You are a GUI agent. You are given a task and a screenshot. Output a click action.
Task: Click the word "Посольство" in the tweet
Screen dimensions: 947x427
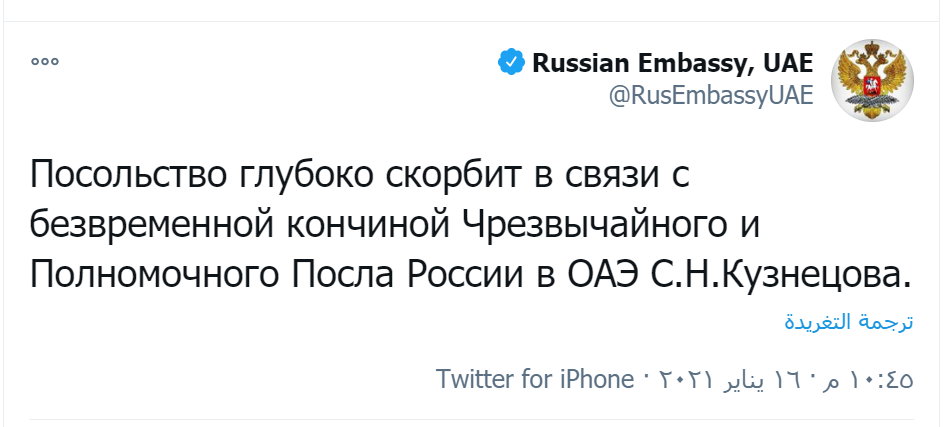click(131, 176)
